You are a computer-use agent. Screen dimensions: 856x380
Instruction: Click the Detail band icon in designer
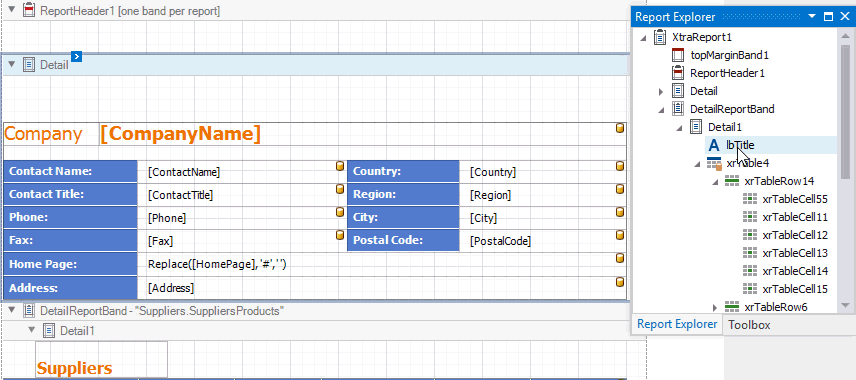[x=29, y=64]
